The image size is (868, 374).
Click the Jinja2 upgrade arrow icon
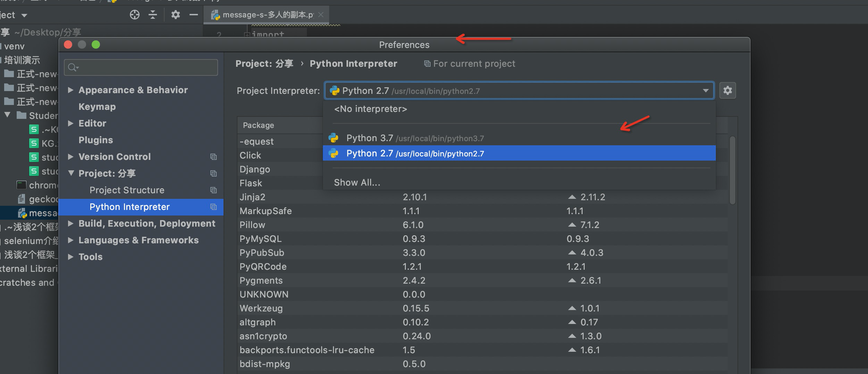(572, 197)
